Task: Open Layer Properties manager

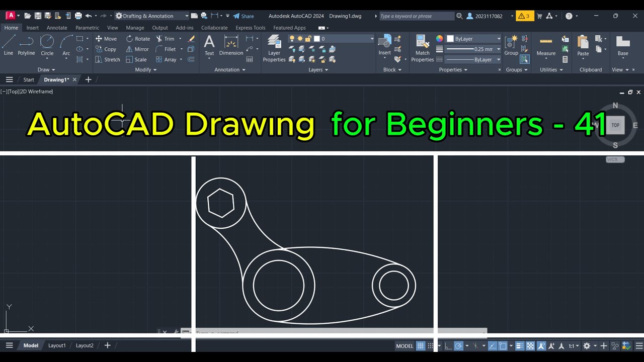Action: click(x=274, y=48)
